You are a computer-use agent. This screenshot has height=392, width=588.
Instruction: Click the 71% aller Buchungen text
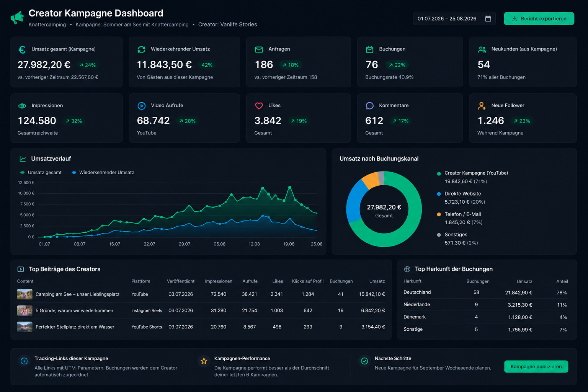[x=501, y=77]
